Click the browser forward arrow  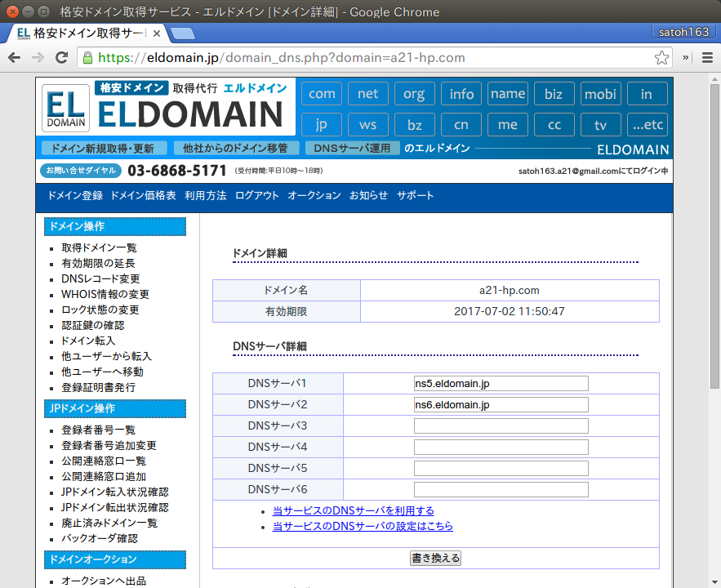38,57
